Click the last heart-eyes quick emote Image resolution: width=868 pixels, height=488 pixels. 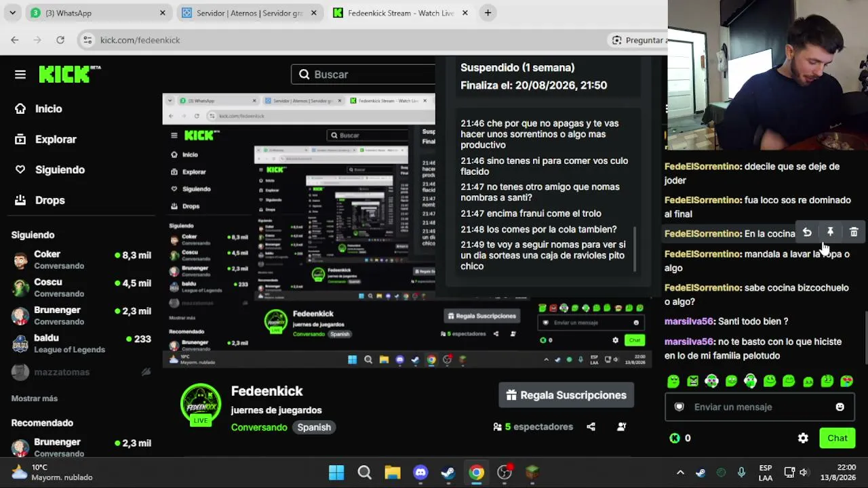click(x=846, y=382)
